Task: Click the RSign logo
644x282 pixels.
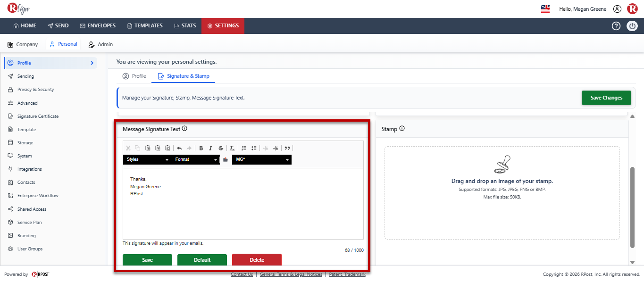Action: pos(18,8)
